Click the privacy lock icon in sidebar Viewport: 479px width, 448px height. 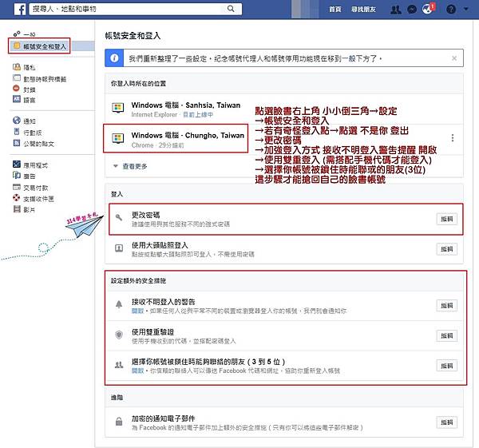[x=17, y=66]
